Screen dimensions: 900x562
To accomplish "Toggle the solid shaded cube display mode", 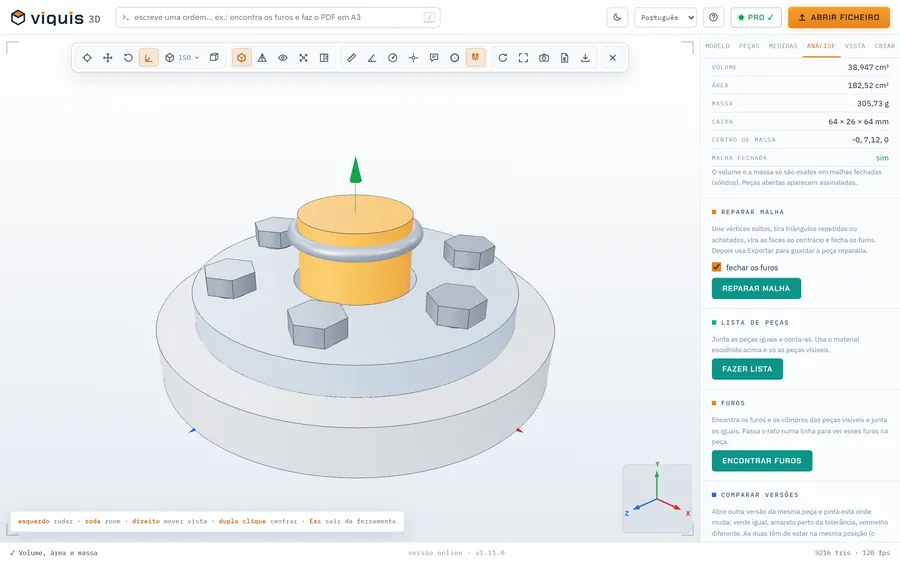I will 242,57.
